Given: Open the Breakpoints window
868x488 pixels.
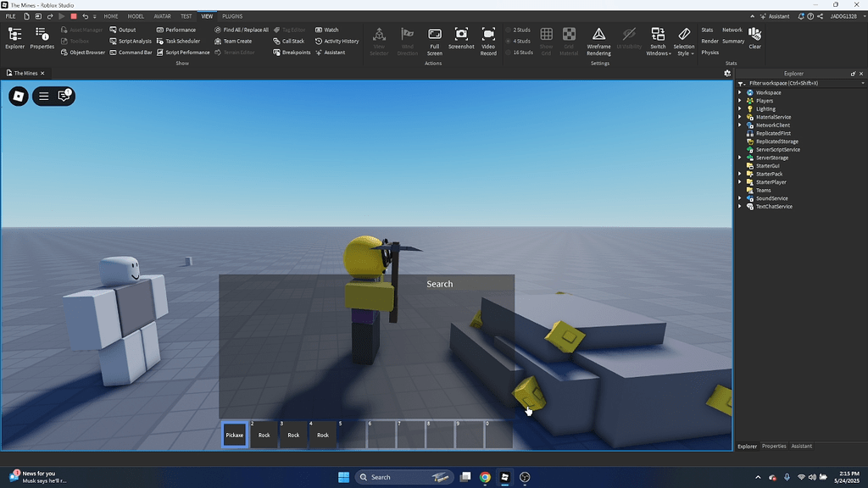Looking at the screenshot, I should [292, 52].
